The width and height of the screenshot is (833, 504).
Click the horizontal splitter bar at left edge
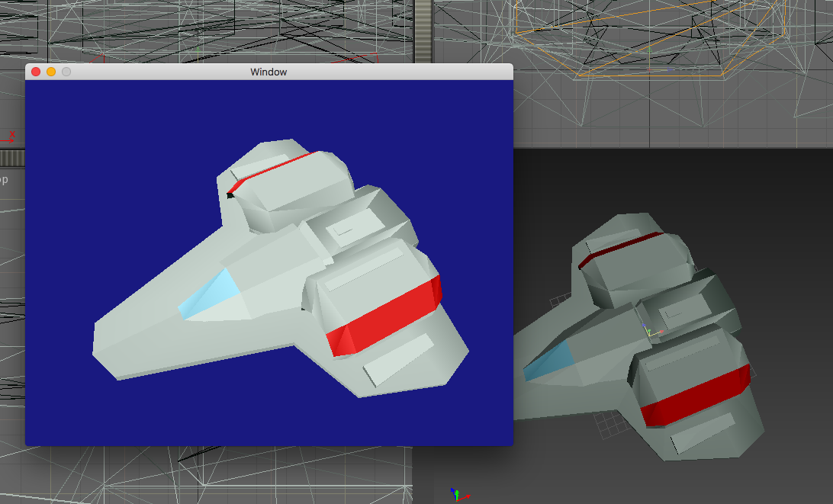coord(11,156)
